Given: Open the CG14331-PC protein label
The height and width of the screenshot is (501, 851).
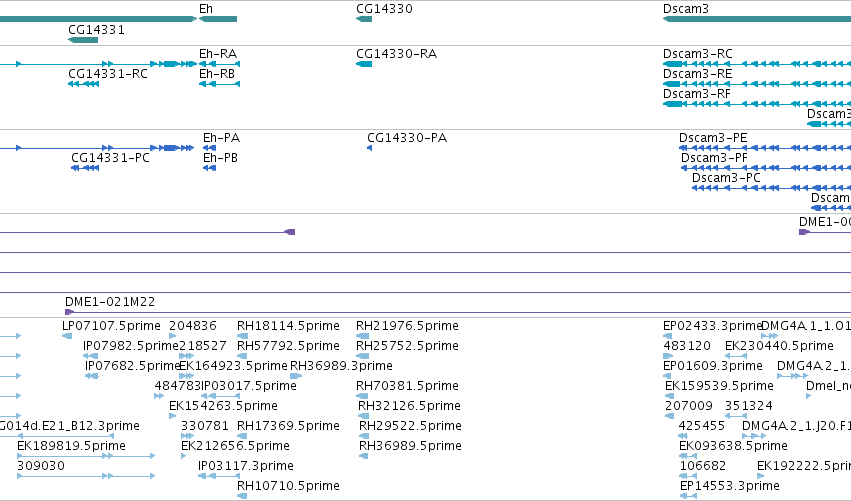Looking at the screenshot, I should coord(110,158).
